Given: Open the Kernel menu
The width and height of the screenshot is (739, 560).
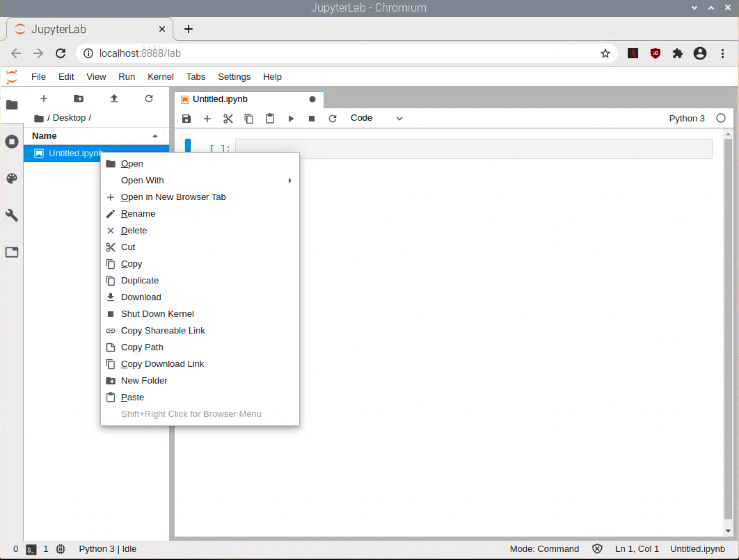Looking at the screenshot, I should 161,76.
